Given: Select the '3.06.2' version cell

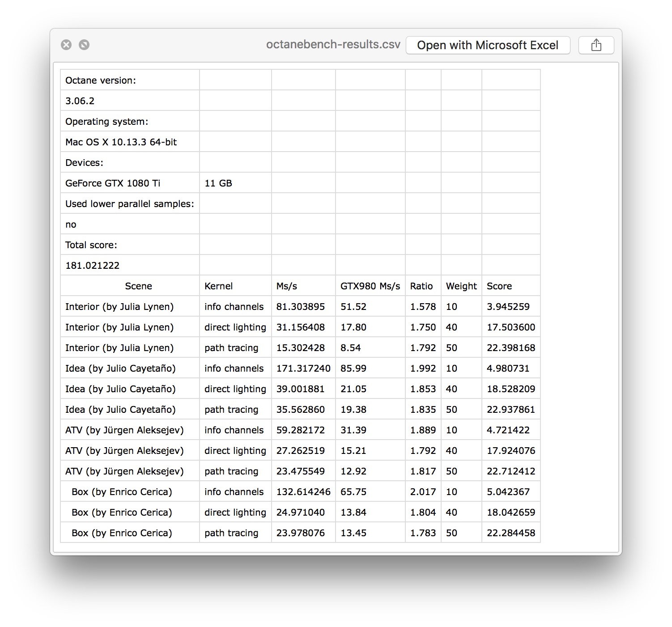Looking at the screenshot, I should point(130,101).
